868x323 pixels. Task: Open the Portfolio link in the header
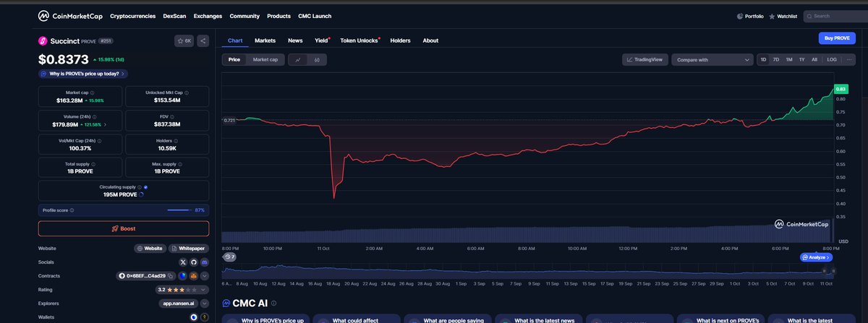click(x=749, y=16)
